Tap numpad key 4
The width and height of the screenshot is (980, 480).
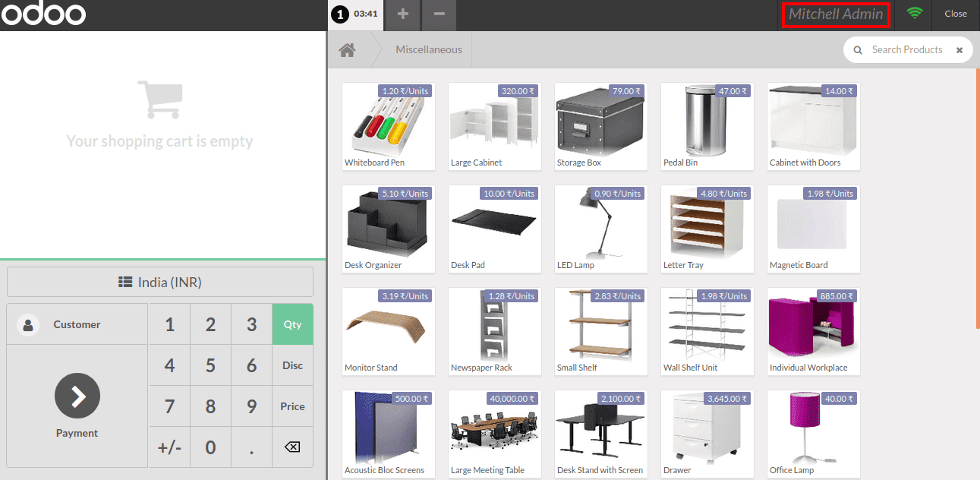pyautogui.click(x=169, y=365)
